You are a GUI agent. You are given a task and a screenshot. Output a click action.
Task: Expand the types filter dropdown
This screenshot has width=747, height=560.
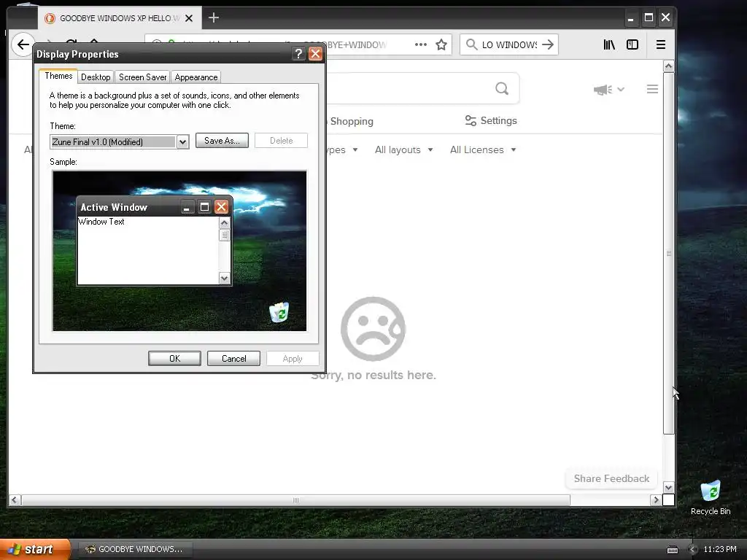point(342,150)
